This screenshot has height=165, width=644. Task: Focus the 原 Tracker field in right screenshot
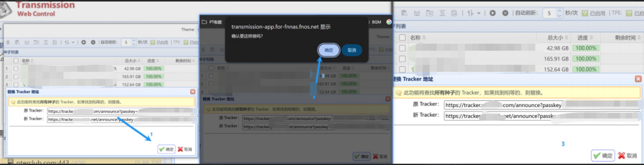point(542,105)
